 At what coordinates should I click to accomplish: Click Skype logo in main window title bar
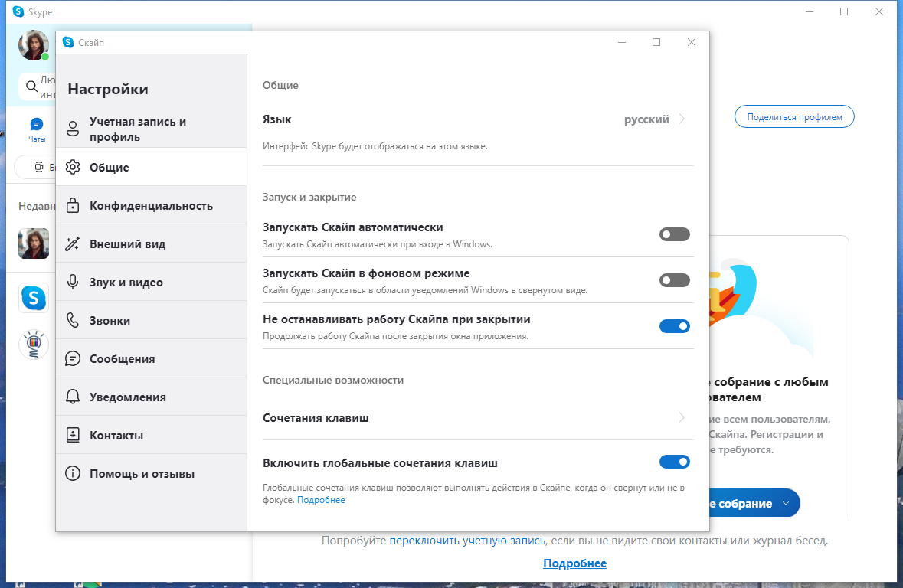(18, 11)
